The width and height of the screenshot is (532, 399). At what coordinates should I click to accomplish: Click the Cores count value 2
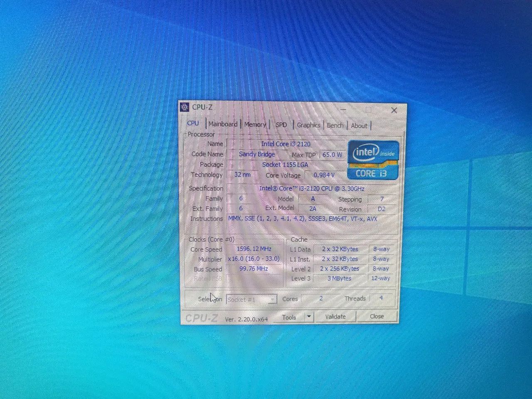click(x=321, y=298)
